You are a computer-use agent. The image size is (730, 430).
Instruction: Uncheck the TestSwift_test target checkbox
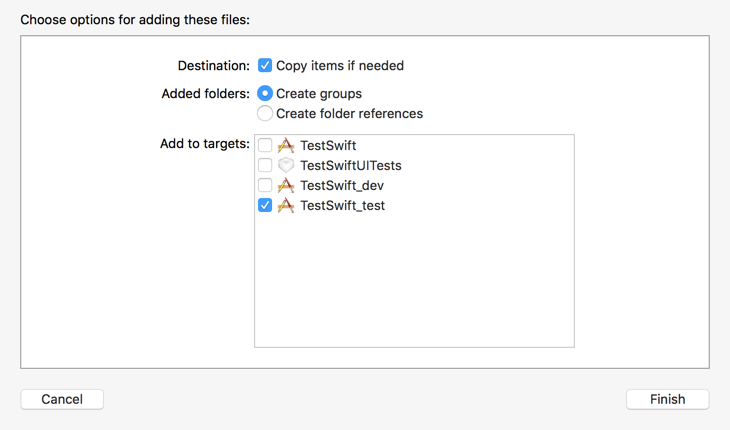[x=265, y=205]
